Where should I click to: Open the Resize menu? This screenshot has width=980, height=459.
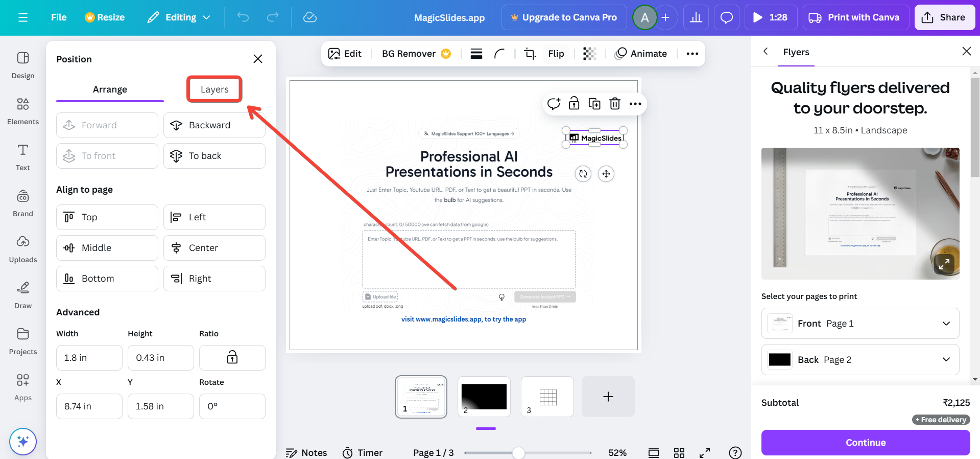click(105, 17)
